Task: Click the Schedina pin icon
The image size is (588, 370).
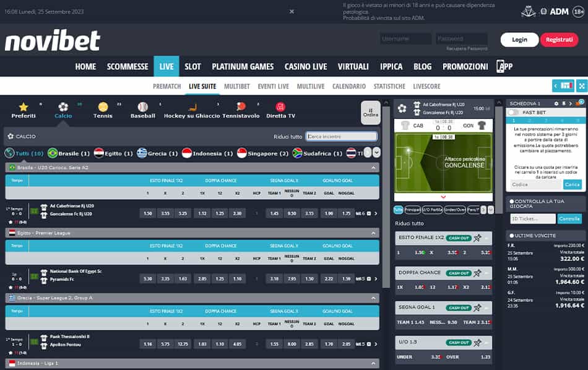Action: pyautogui.click(x=563, y=103)
